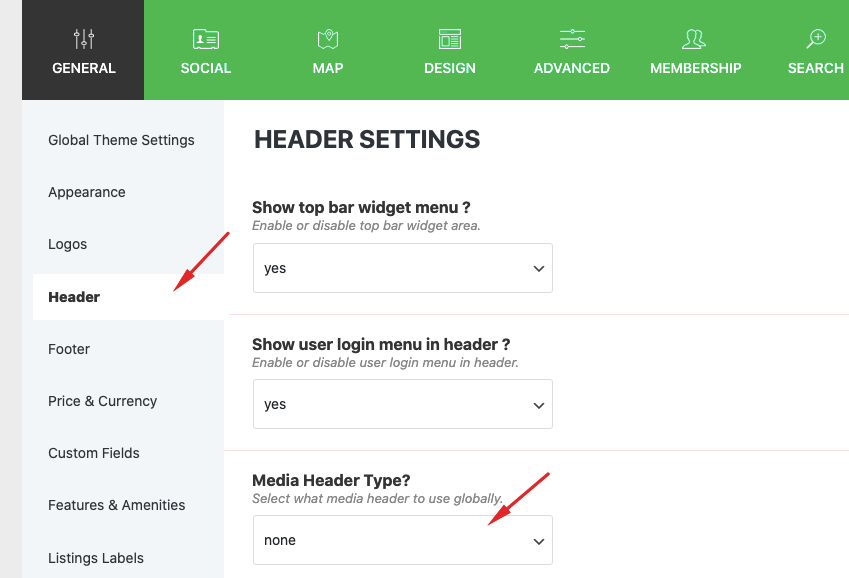The height and width of the screenshot is (578, 849).
Task: Open Price & Currency settings
Action: tap(102, 401)
